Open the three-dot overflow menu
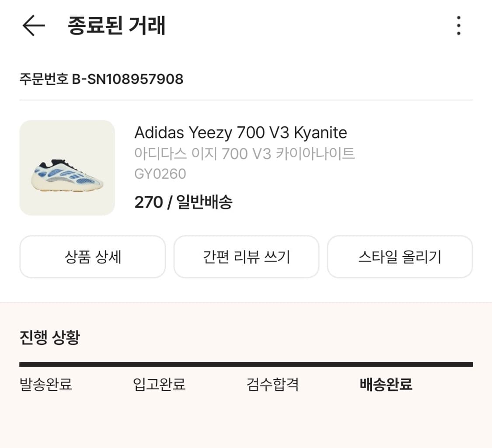Screen dimensions: 492x448 [x=458, y=26]
